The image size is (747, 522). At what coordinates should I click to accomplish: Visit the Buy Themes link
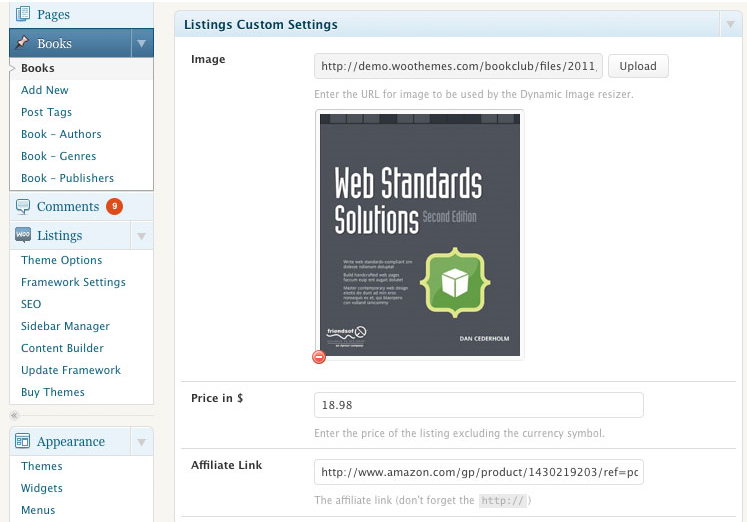(x=52, y=392)
